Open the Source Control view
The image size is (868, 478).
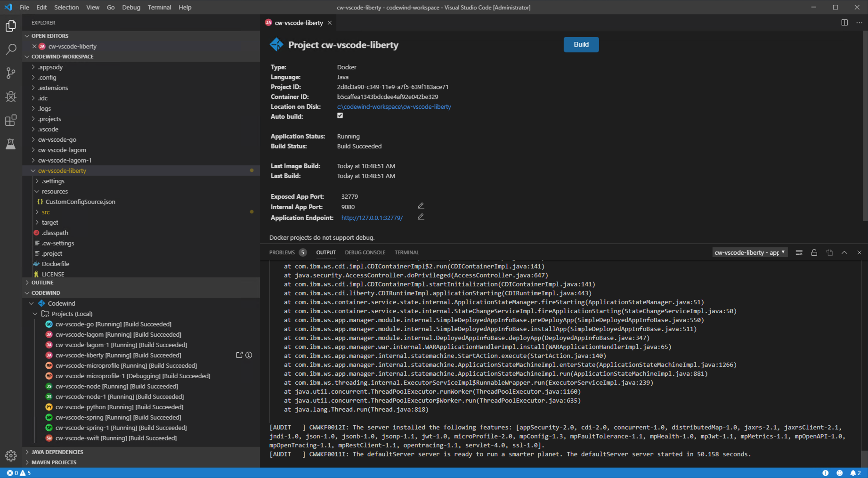(x=10, y=73)
